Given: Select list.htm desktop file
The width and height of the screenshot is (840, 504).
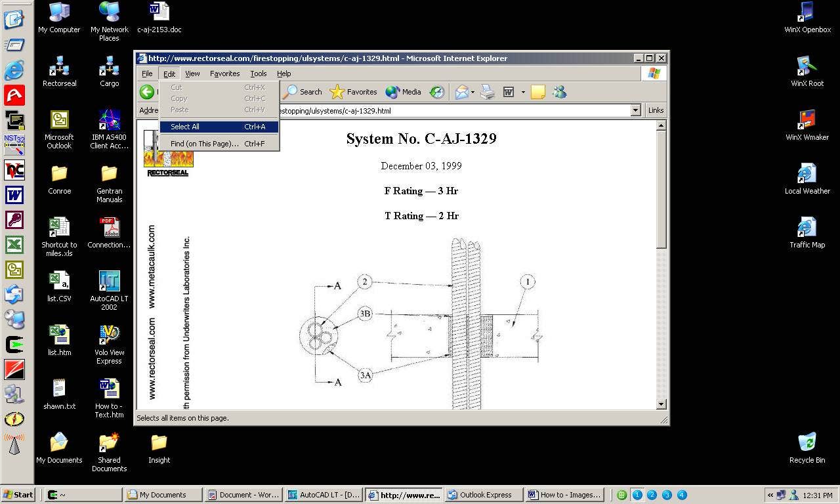Looking at the screenshot, I should coord(59,341).
